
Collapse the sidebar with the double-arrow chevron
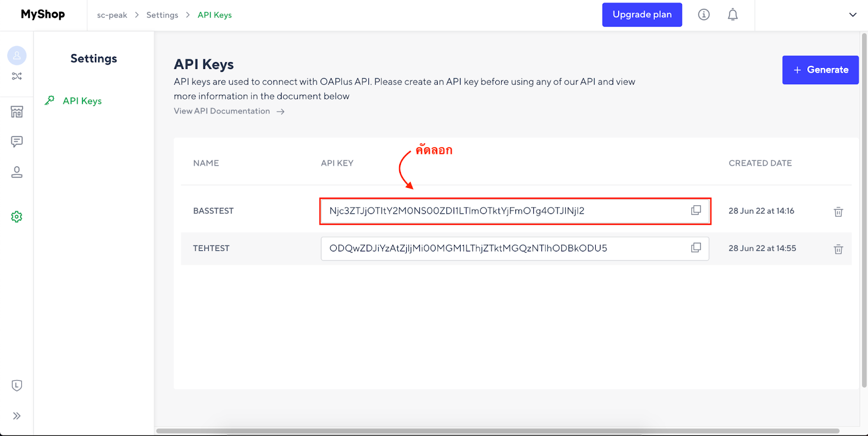[17, 416]
